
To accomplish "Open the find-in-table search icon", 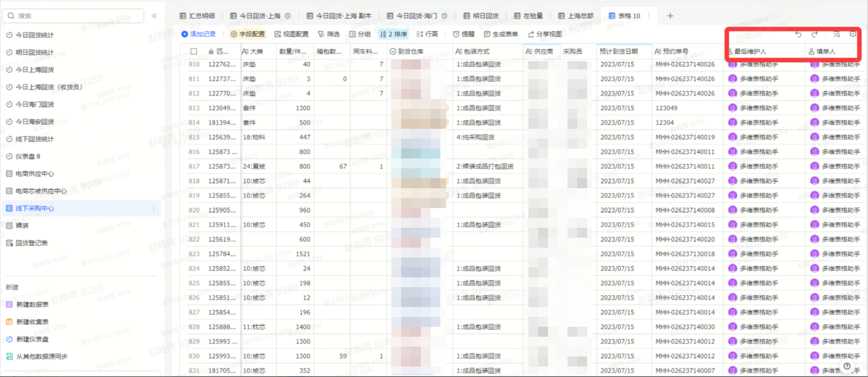I will point(836,34).
